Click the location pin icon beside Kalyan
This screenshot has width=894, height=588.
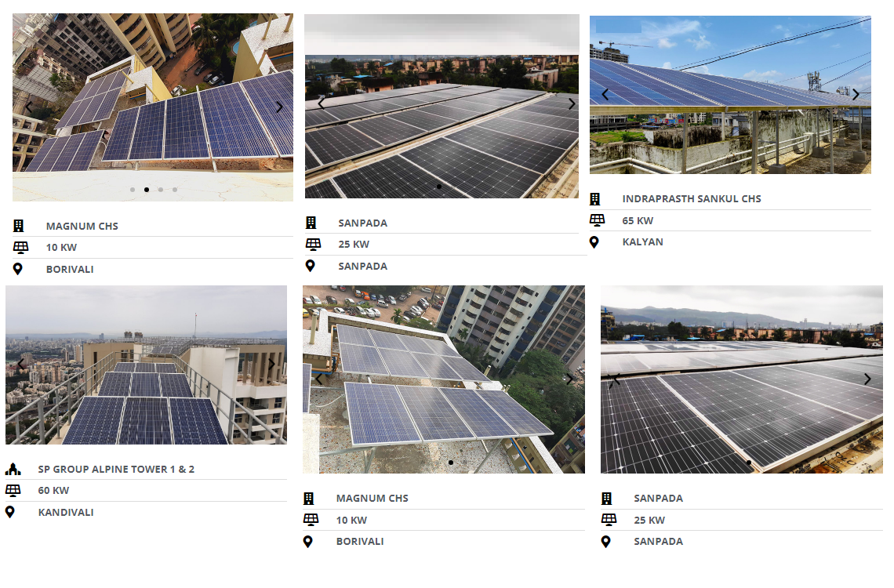pyautogui.click(x=594, y=242)
